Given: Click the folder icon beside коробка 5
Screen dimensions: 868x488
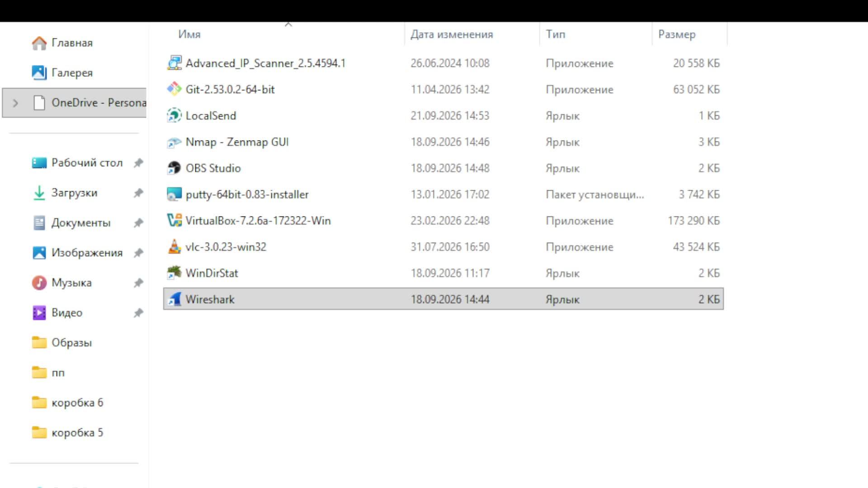Looking at the screenshot, I should point(39,432).
